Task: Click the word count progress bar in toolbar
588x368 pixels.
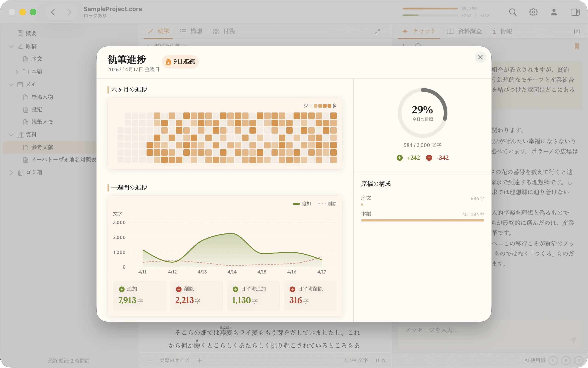Action: click(x=430, y=9)
